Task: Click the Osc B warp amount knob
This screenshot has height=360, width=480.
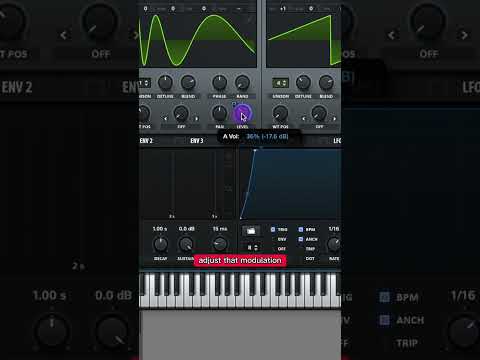Action: click(319, 113)
